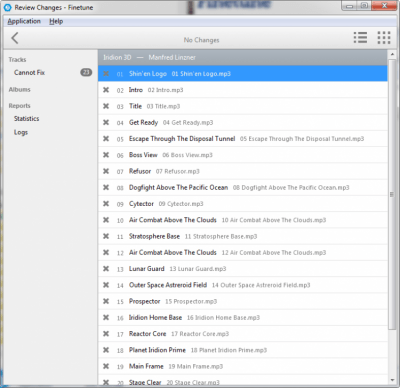Viewport: 400px width, 388px height.
Task: Select file 10 Air Combat Above The Clouds.mp3
Action: (x=274, y=220)
